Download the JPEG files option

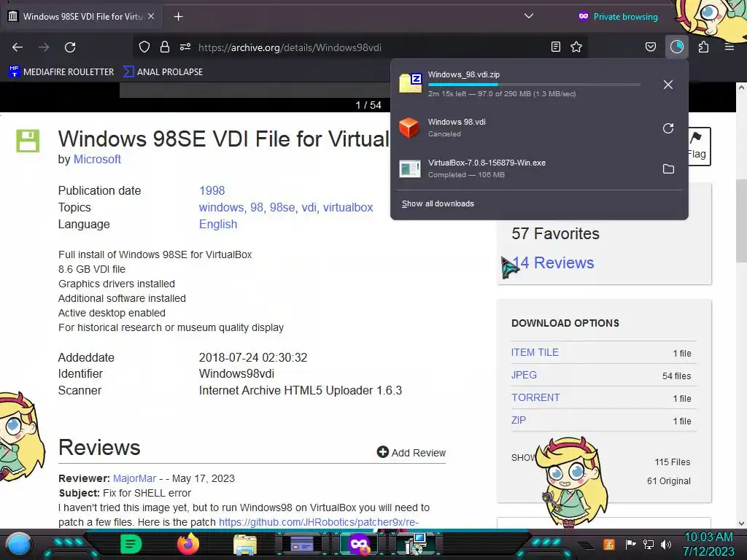[524, 376]
